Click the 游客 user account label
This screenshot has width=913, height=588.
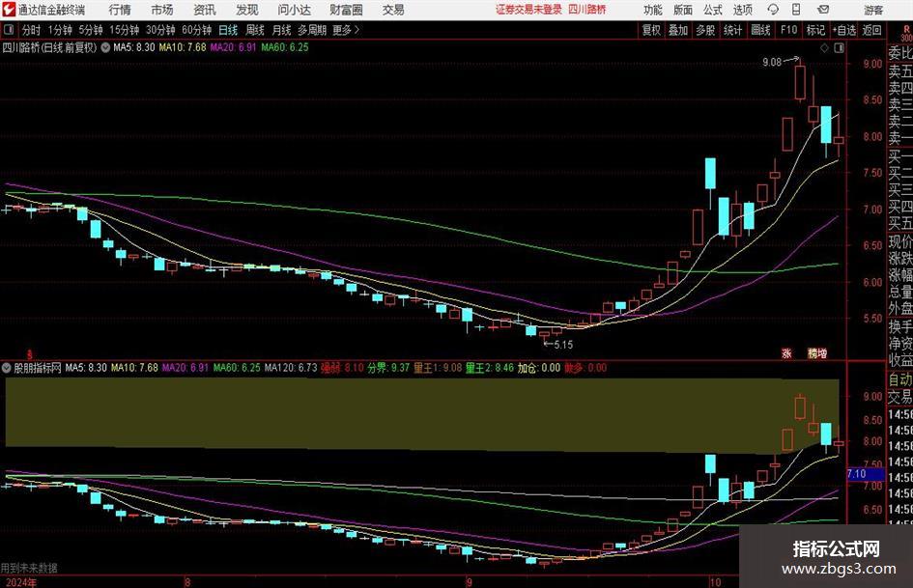click(873, 10)
